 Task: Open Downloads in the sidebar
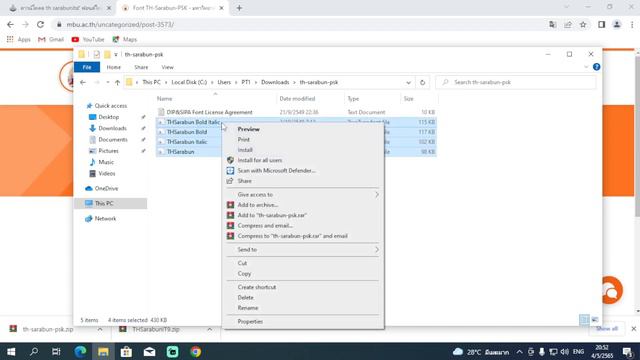112,128
